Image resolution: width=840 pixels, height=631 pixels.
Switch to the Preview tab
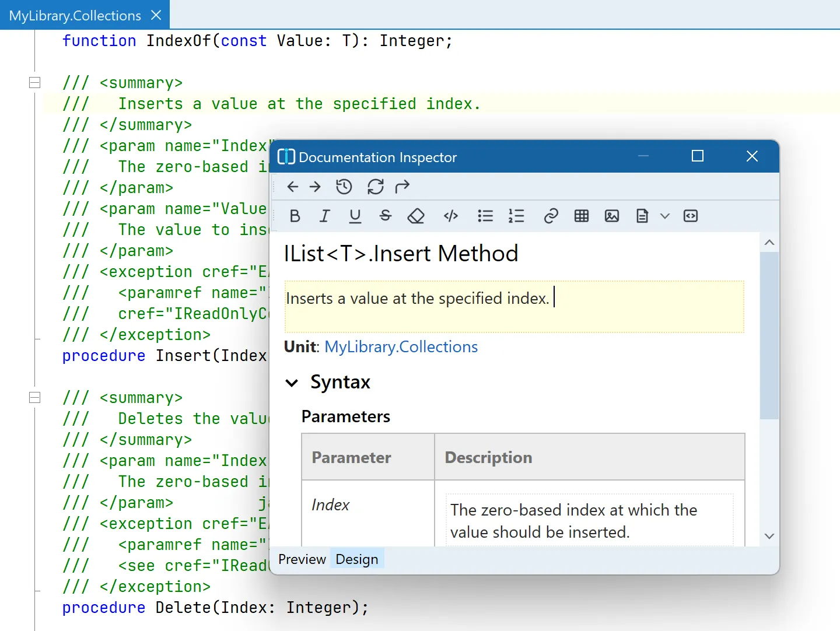tap(302, 559)
